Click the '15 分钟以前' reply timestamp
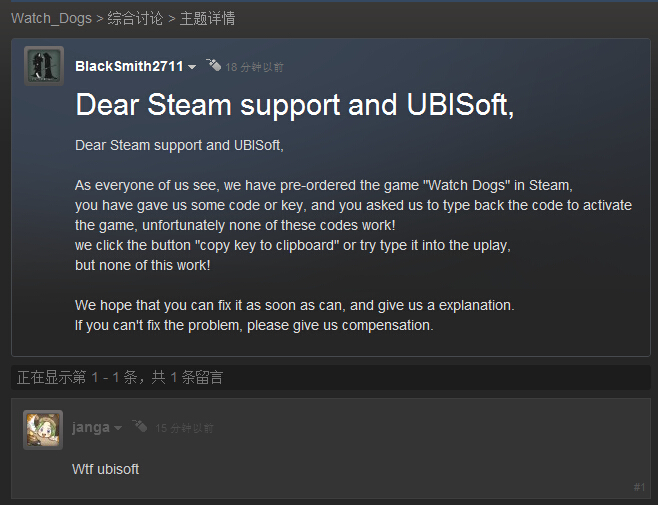 point(184,428)
